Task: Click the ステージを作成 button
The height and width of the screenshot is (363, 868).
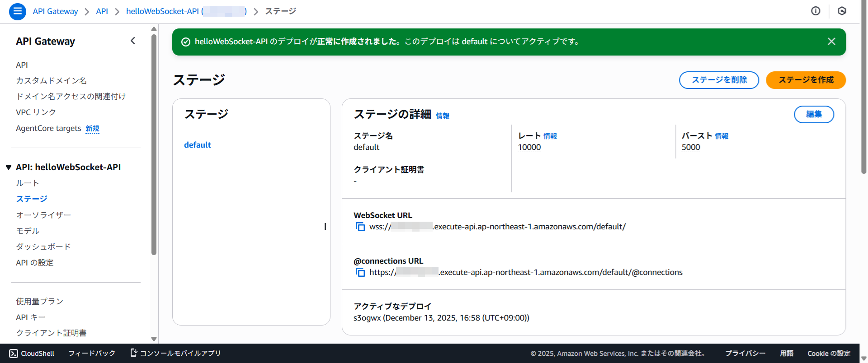Action: (805, 80)
